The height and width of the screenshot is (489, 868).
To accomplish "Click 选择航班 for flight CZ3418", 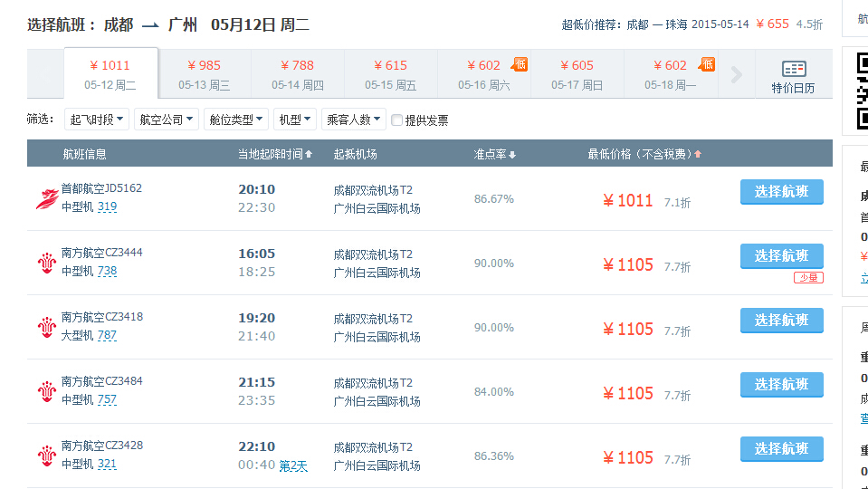I will click(781, 321).
